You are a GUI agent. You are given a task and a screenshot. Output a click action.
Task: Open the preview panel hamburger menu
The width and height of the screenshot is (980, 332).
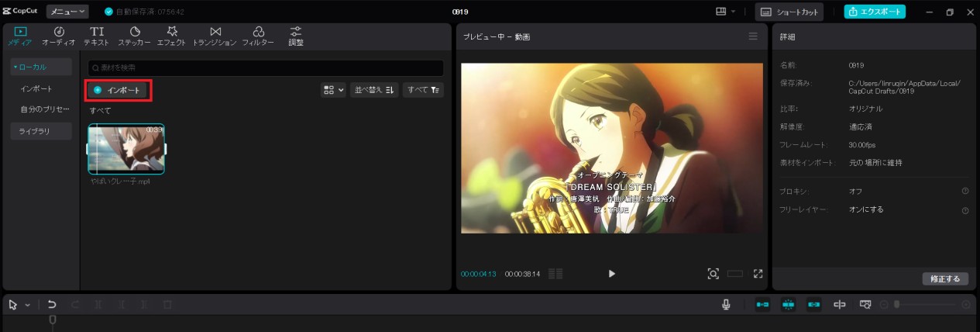click(x=753, y=36)
